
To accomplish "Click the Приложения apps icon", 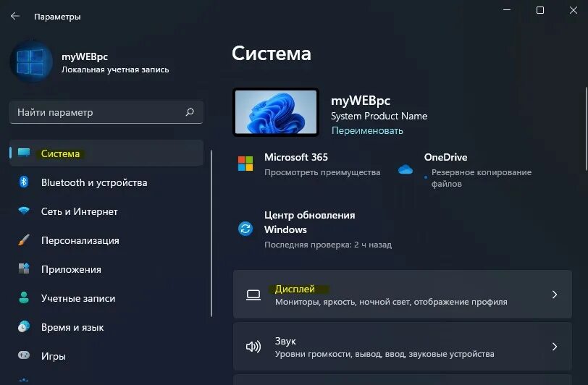I will tap(24, 268).
